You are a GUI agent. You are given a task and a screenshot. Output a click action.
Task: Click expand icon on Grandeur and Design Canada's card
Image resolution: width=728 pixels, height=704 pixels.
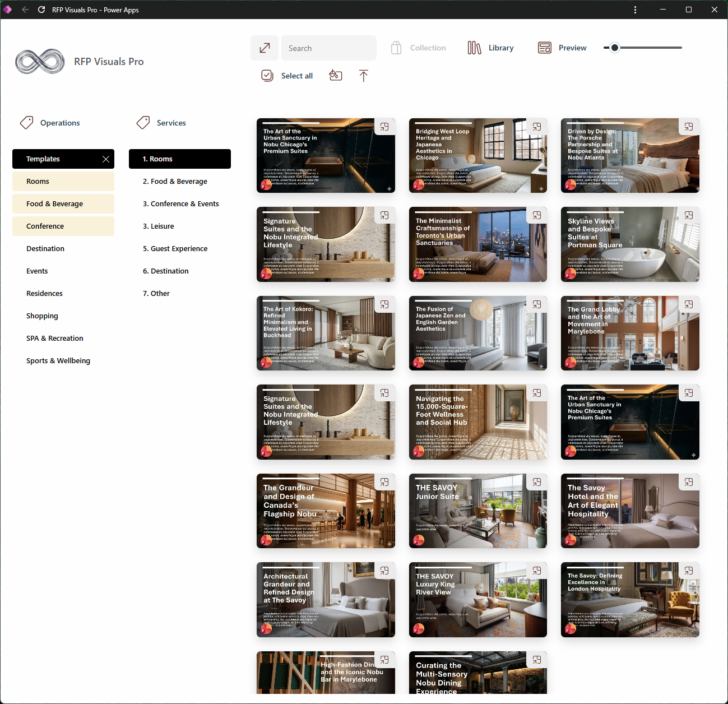click(x=384, y=482)
